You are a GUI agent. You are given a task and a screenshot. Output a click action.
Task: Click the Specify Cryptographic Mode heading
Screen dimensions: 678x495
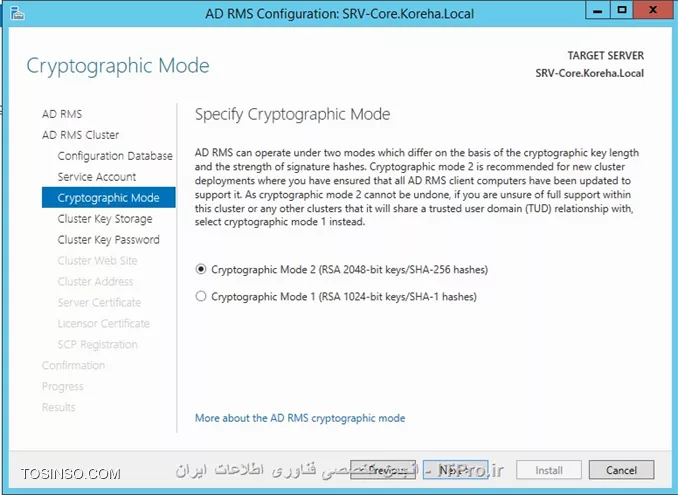click(293, 115)
